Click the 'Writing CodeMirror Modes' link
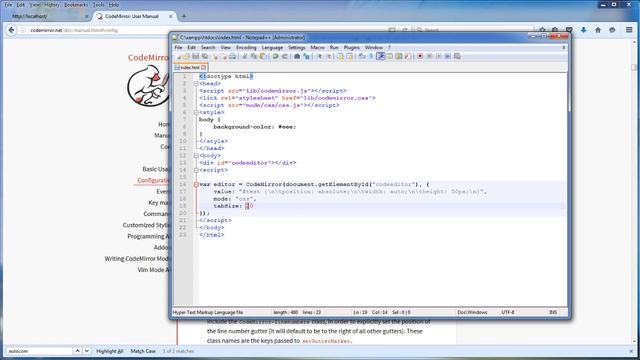The width and height of the screenshot is (640, 360). click(x=137, y=259)
